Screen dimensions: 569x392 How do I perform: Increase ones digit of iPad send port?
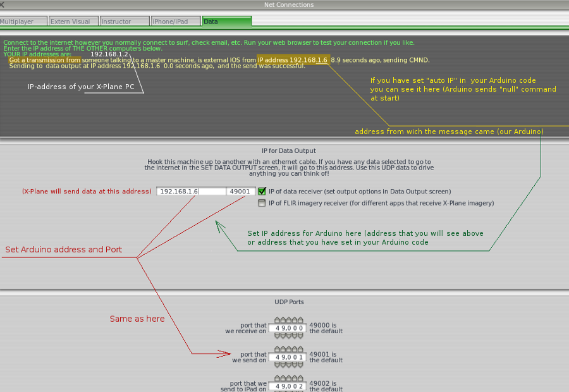tap(300, 378)
